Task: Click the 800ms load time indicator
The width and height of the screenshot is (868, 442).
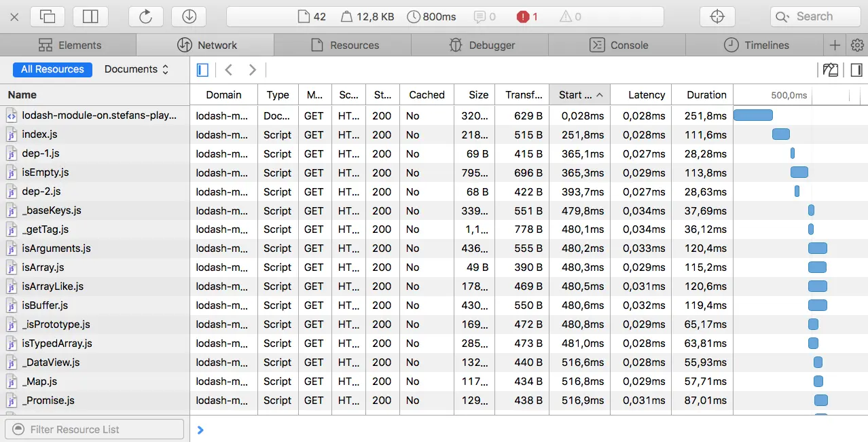Action: (431, 16)
